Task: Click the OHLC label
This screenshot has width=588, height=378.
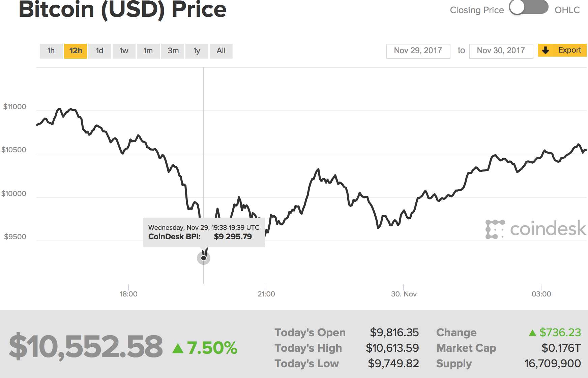Action: 567,10
